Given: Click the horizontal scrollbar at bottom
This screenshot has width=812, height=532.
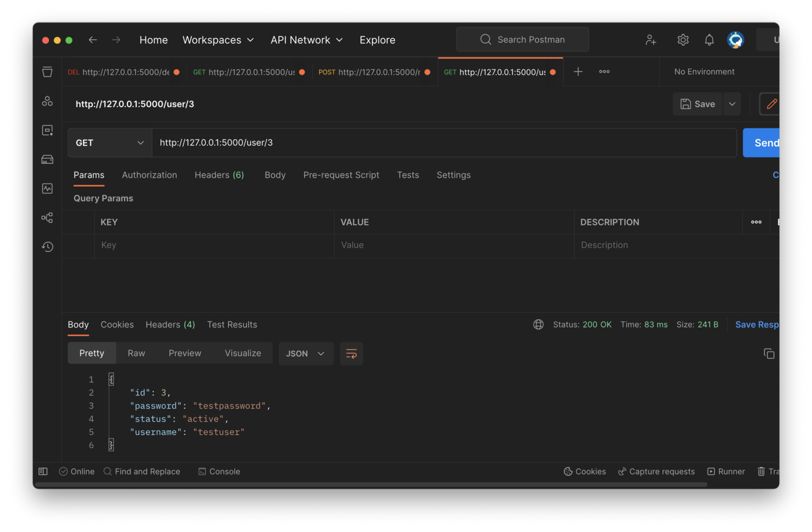Looking at the screenshot, I should coord(370,484).
